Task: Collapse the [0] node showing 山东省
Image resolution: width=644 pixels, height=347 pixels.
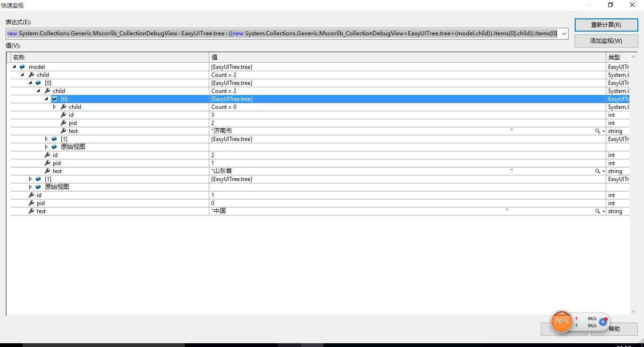Action: click(30, 83)
